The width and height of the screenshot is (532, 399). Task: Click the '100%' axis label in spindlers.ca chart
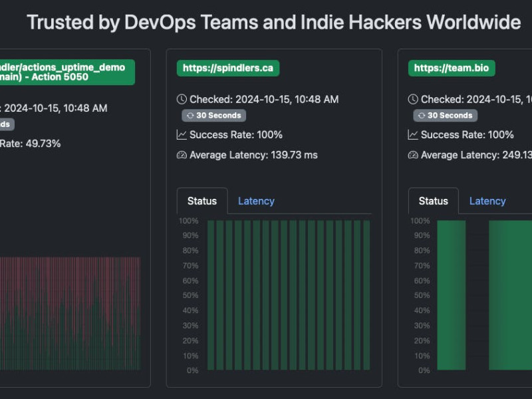tap(189, 221)
